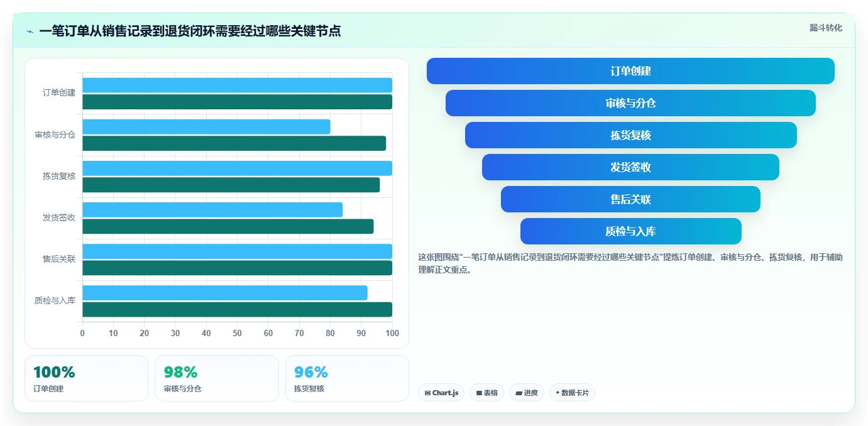Click the 表格 tag chip
Screen dimensions: 868x426
486,393
